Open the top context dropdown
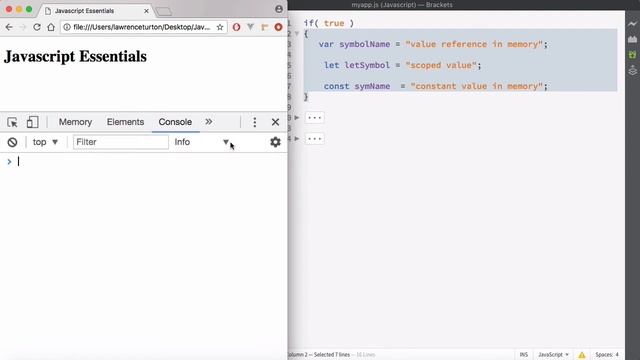 (x=45, y=142)
